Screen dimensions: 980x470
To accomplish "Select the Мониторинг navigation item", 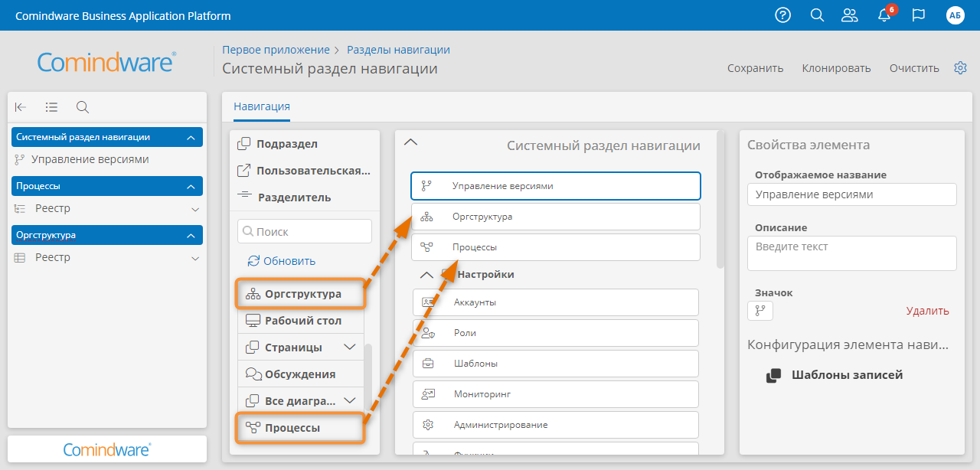I will point(556,393).
